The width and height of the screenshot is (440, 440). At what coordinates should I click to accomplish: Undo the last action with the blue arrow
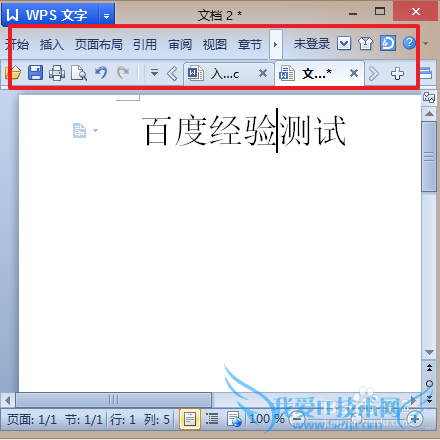(x=101, y=73)
